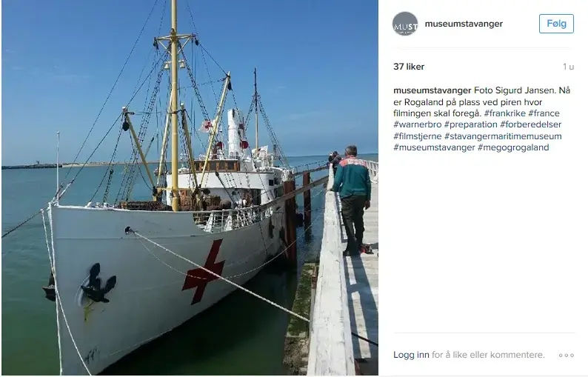Click the ship photo
The height and width of the screenshot is (377, 588).
click(x=190, y=187)
